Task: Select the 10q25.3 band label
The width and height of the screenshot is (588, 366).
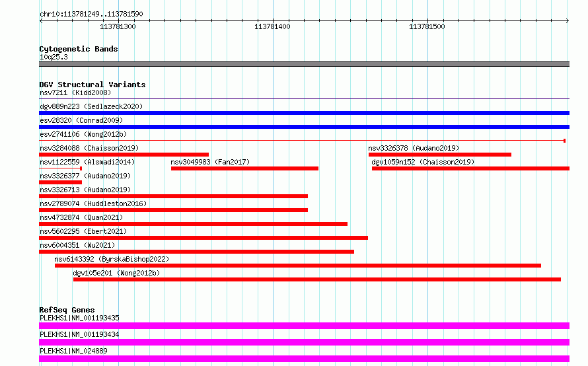Action: pyautogui.click(x=54, y=57)
